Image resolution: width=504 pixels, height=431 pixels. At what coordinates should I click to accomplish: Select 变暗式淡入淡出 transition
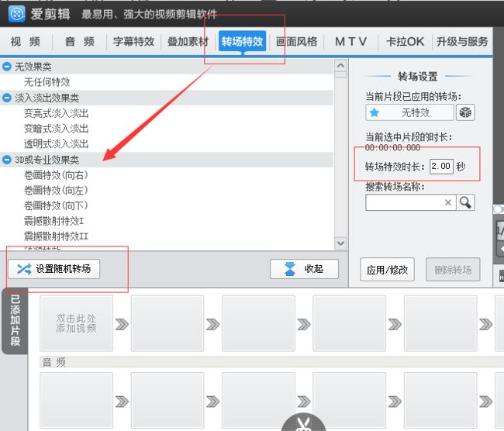coord(57,129)
